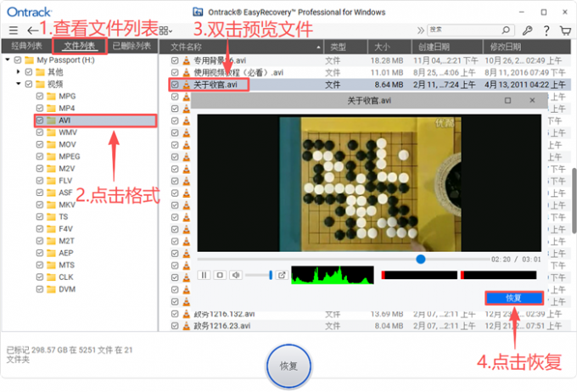Select the CLK folder icon

coord(52,277)
